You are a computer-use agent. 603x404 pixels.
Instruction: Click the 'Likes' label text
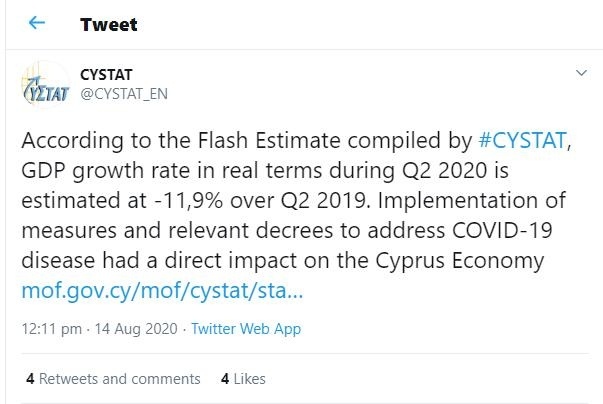(250, 379)
